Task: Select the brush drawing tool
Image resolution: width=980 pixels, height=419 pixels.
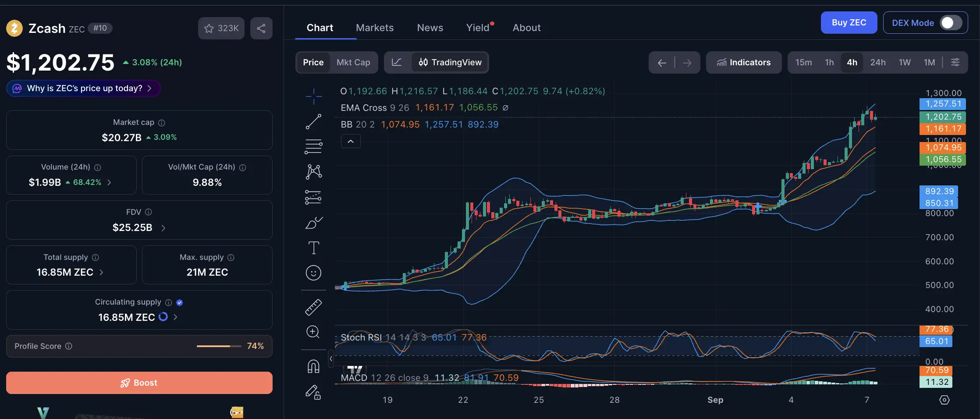Action: [313, 223]
